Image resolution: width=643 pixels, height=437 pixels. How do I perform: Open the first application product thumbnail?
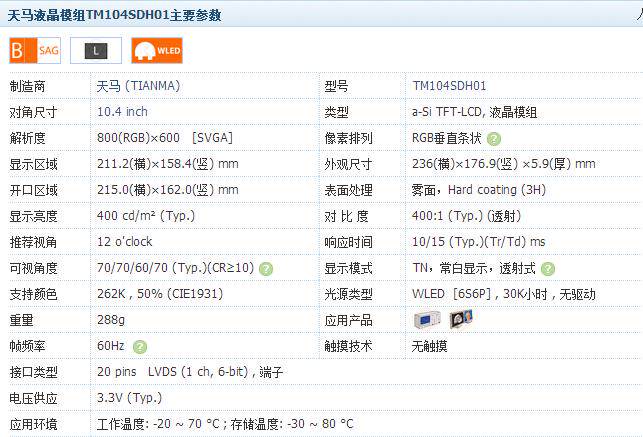pos(427,319)
